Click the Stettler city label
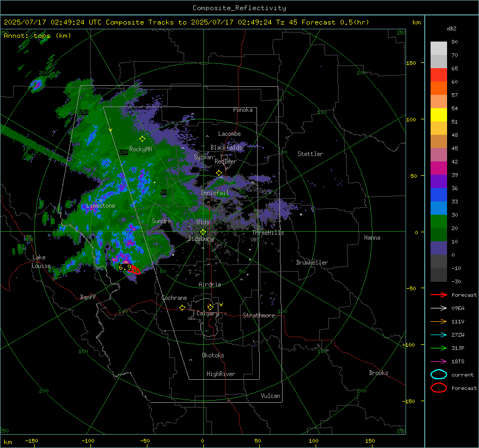Viewport: 479px width, 448px height. (x=310, y=154)
